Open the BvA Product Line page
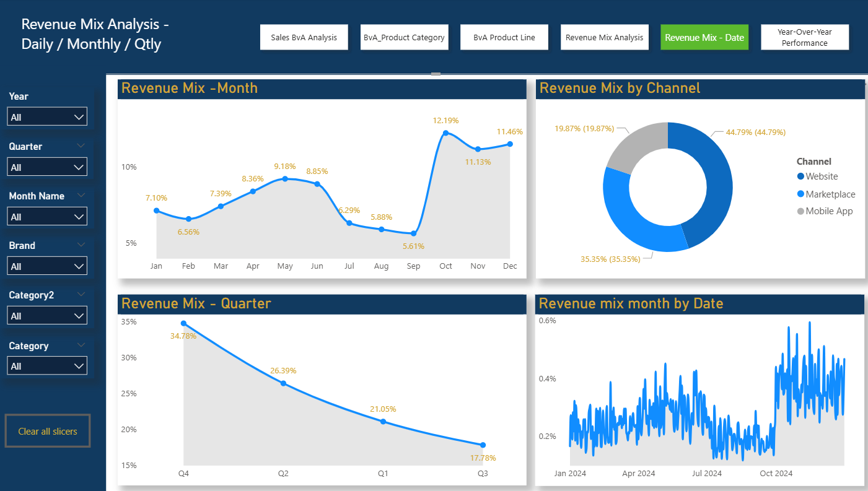This screenshot has height=491, width=868. click(504, 37)
